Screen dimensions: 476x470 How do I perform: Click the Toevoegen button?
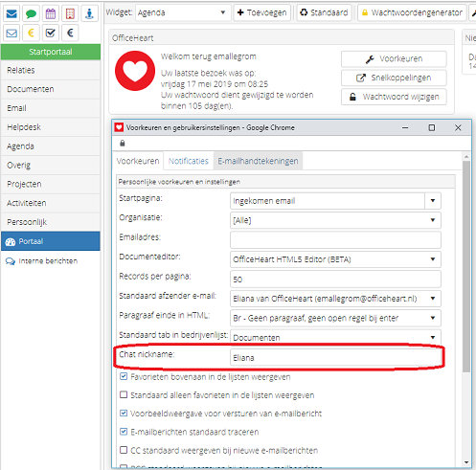click(x=262, y=12)
